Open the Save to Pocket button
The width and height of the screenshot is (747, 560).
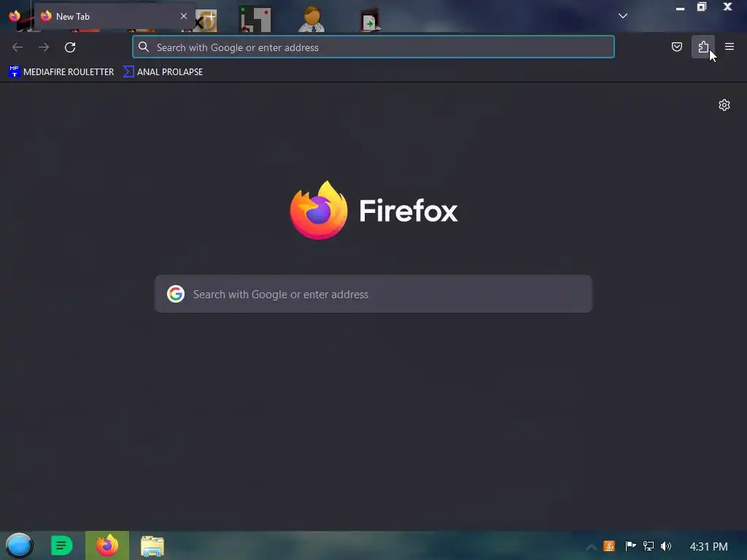pyautogui.click(x=676, y=47)
